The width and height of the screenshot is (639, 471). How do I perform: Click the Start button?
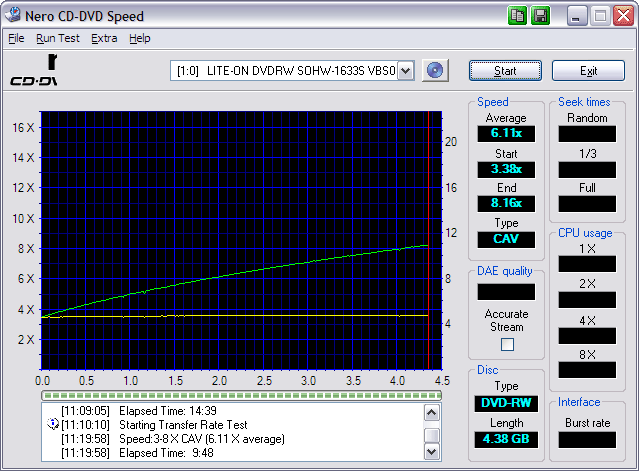coord(505,71)
